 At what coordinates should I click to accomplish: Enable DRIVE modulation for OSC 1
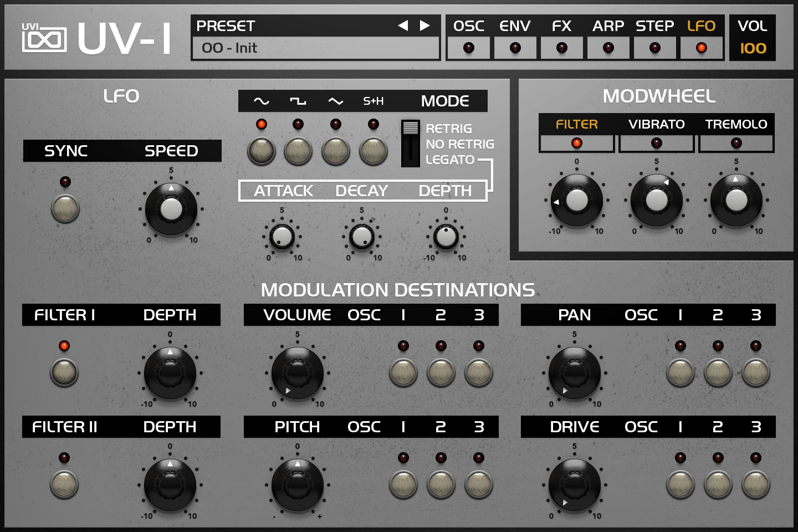tap(681, 484)
